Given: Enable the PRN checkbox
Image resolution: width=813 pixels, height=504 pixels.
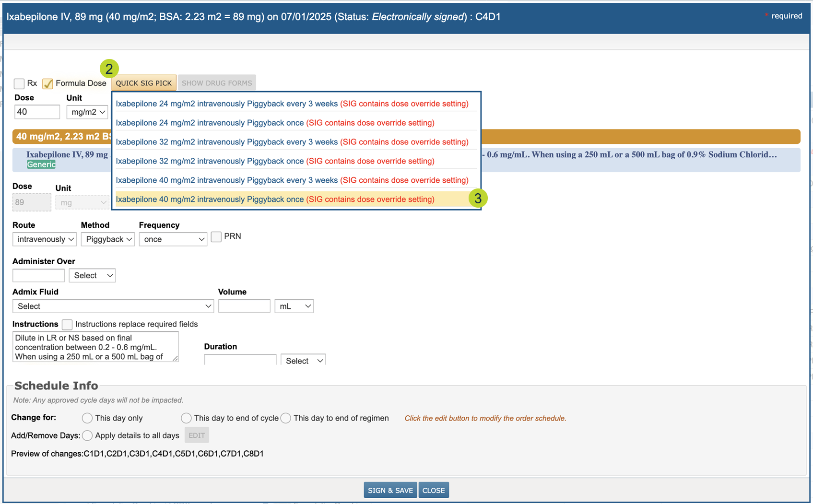Looking at the screenshot, I should pyautogui.click(x=216, y=236).
